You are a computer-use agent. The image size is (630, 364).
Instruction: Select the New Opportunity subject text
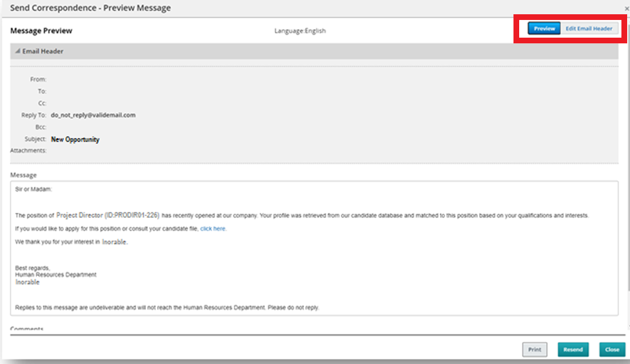point(75,139)
